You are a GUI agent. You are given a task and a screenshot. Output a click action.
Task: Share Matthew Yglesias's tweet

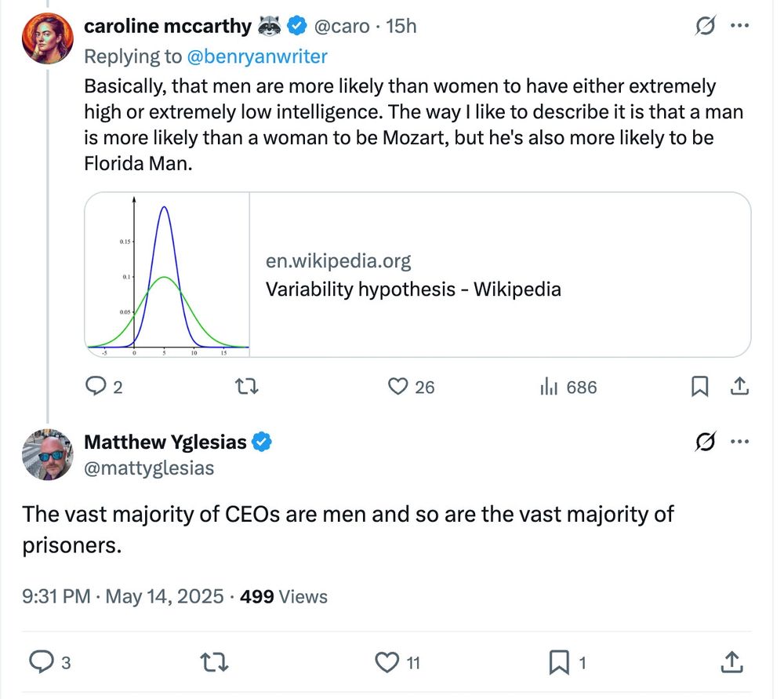click(x=731, y=662)
